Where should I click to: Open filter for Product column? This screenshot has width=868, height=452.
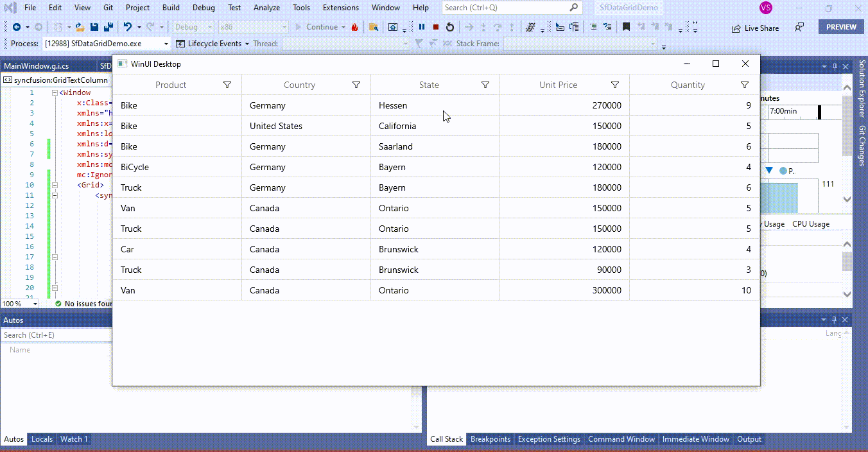[x=227, y=85]
